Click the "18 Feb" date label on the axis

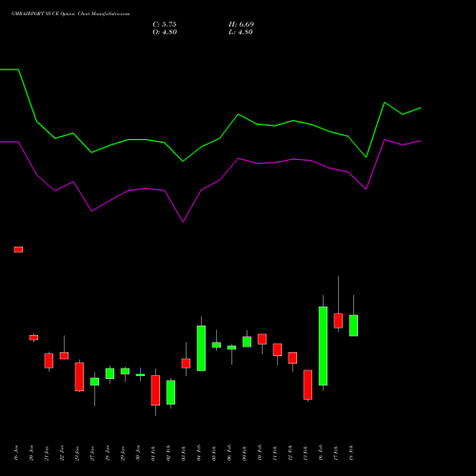tap(351, 453)
